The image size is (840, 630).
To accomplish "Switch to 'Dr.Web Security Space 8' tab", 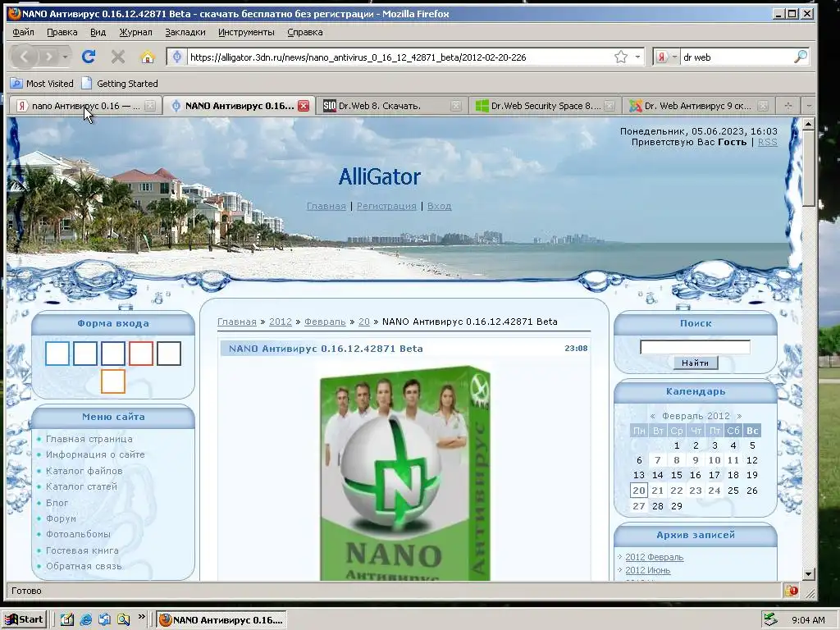I will point(546,106).
